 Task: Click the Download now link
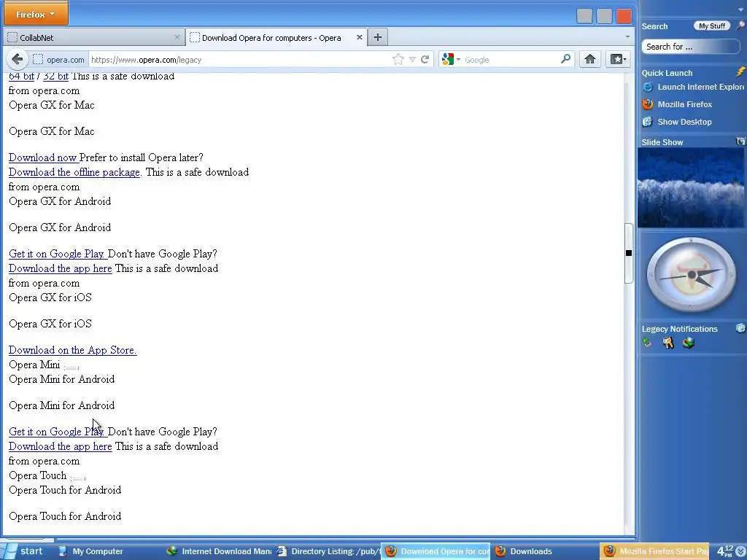click(x=43, y=157)
